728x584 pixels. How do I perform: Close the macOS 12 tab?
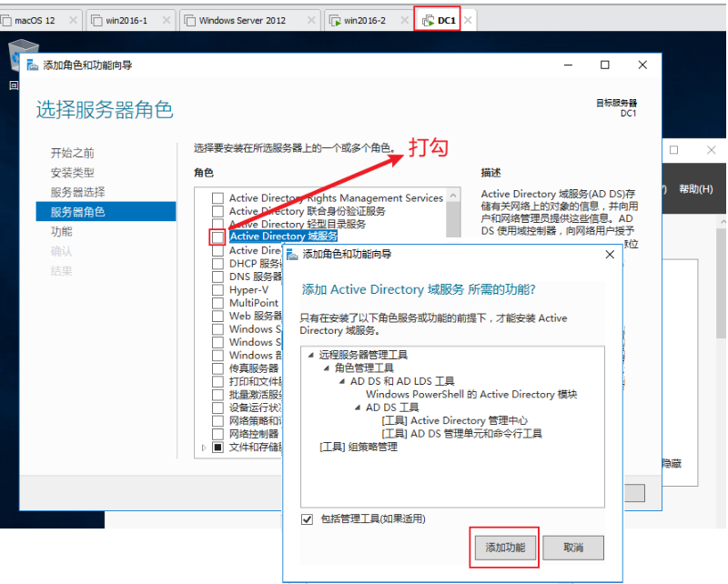(x=73, y=20)
